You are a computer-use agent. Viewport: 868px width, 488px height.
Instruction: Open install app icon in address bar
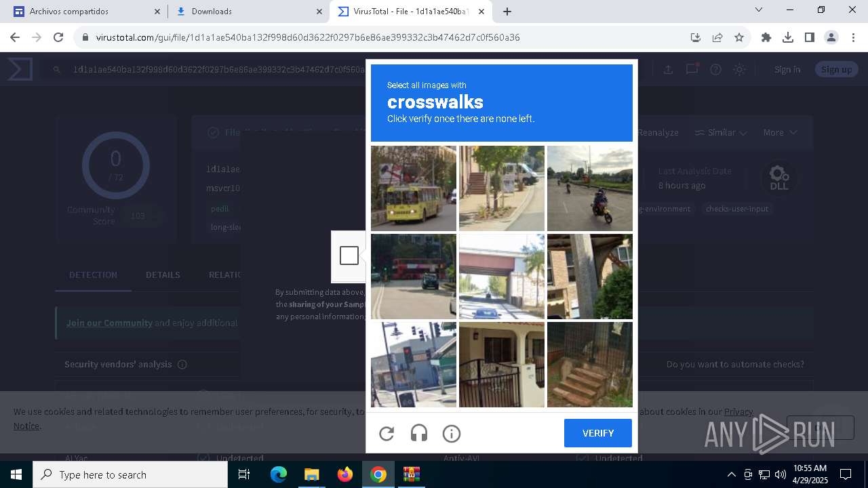click(696, 37)
